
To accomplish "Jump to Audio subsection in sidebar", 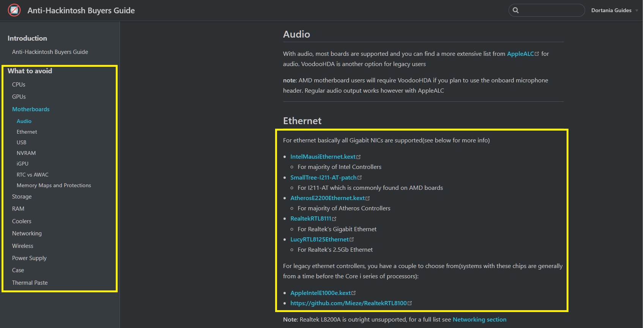I will tap(24, 121).
